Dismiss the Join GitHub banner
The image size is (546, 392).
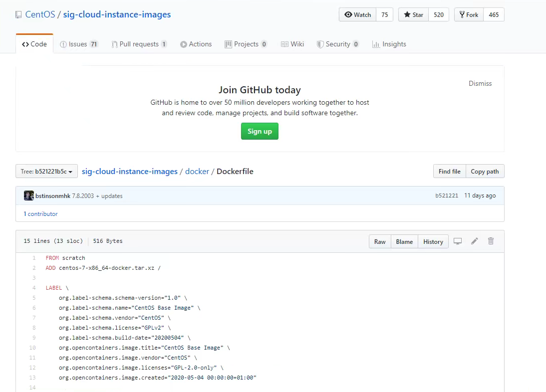(x=480, y=83)
